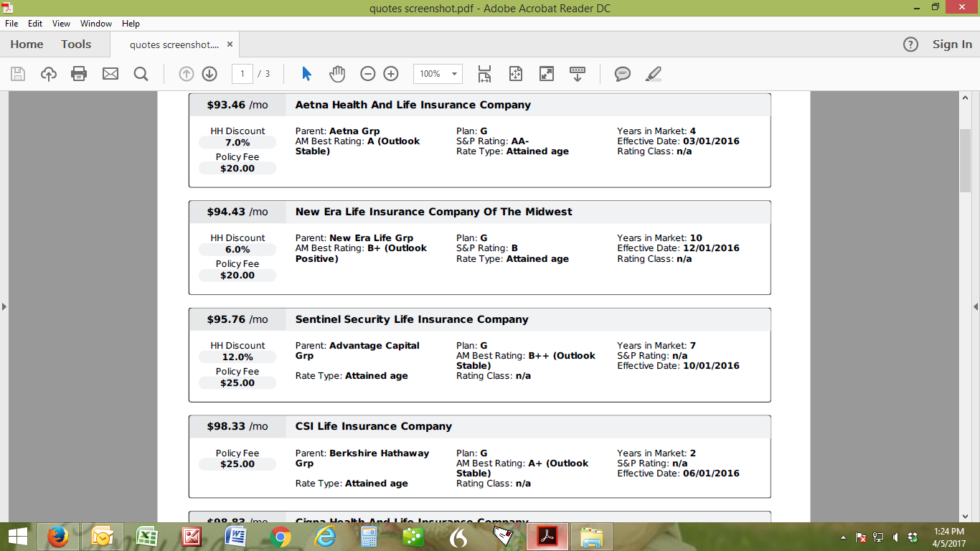Image resolution: width=980 pixels, height=551 pixels.
Task: Click the read mode download-arrow icon
Action: [x=578, y=73]
